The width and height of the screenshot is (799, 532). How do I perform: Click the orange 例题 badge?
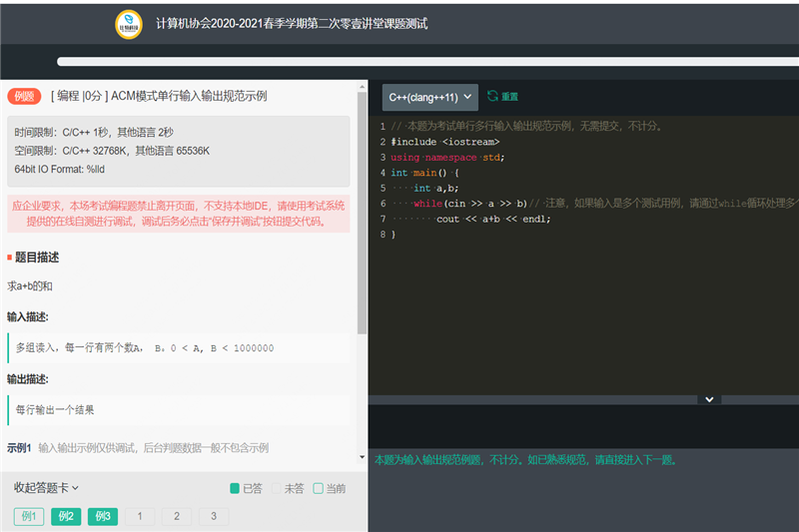[24, 97]
